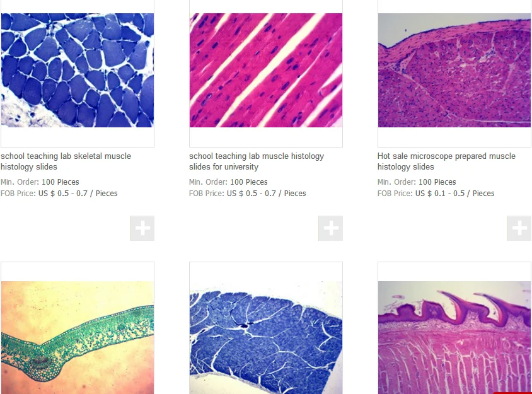
Task: Open 'school teaching lab skeletal muscle histology slides' link
Action: (x=66, y=161)
